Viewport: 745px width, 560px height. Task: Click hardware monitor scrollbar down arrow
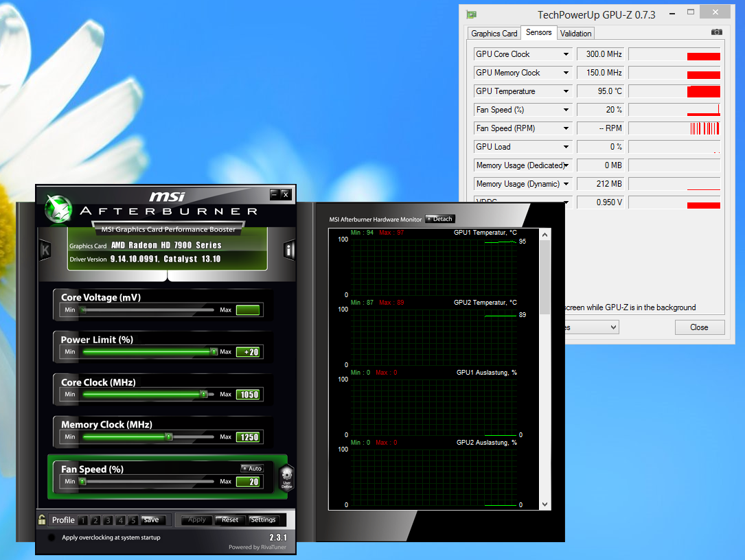coord(545,504)
